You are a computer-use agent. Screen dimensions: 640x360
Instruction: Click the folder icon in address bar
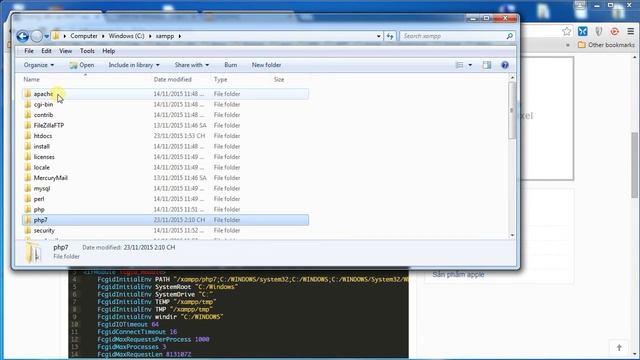[56, 36]
